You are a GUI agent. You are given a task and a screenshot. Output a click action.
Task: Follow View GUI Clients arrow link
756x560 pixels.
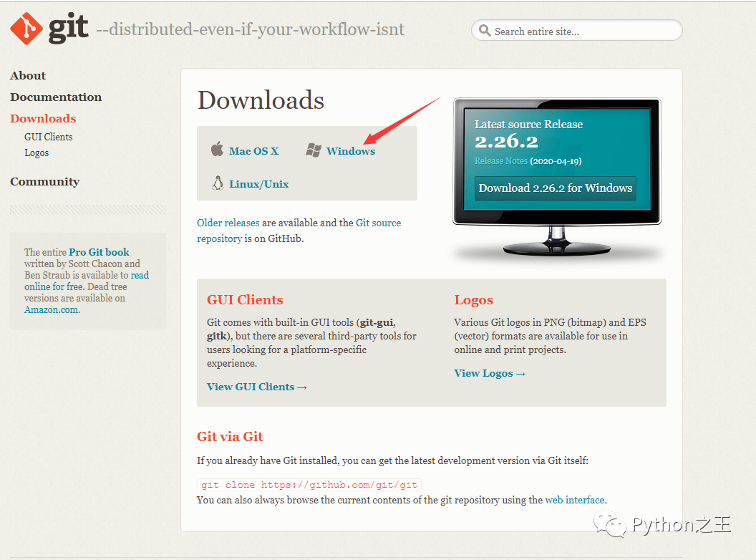tap(257, 387)
